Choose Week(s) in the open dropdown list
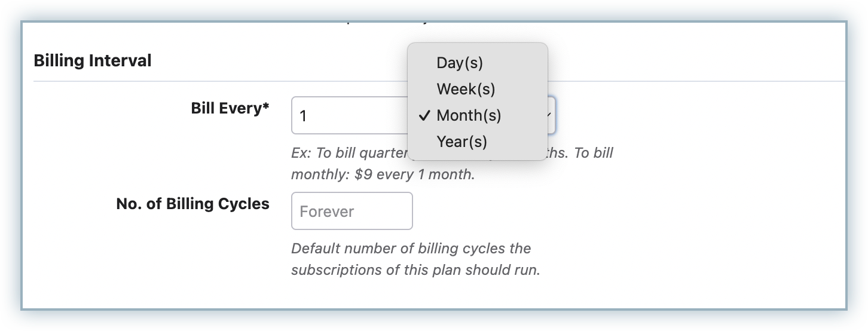This screenshot has height=331, width=868. point(466,89)
